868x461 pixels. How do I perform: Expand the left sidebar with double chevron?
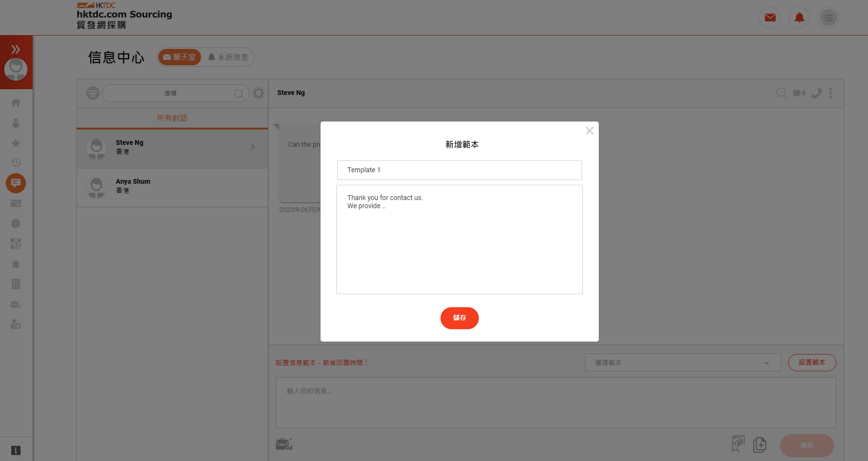click(16, 49)
